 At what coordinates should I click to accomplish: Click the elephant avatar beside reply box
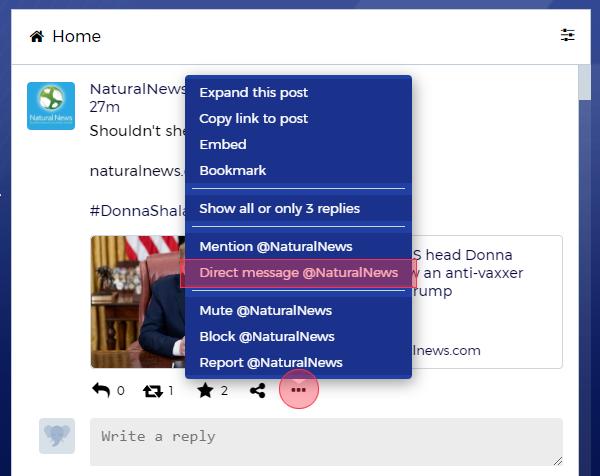click(56, 436)
